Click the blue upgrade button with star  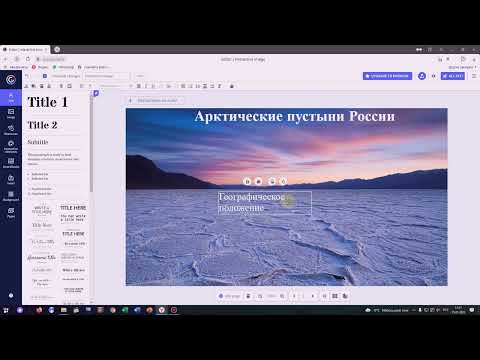pyautogui.click(x=387, y=76)
